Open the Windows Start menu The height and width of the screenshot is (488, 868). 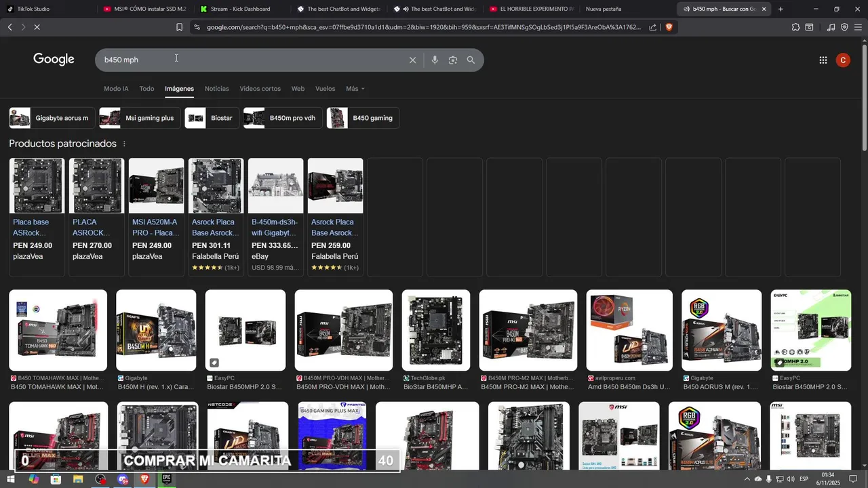click(12, 479)
